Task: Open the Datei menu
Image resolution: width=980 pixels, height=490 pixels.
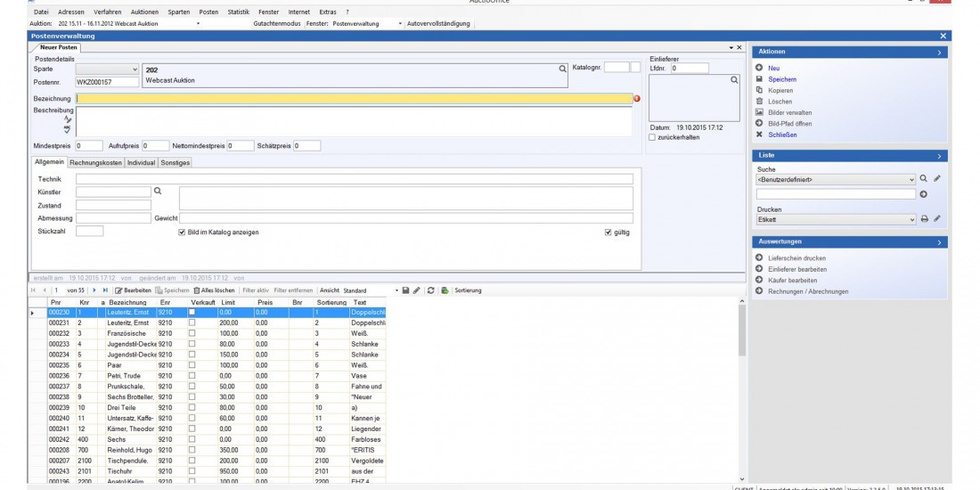Action: point(41,12)
